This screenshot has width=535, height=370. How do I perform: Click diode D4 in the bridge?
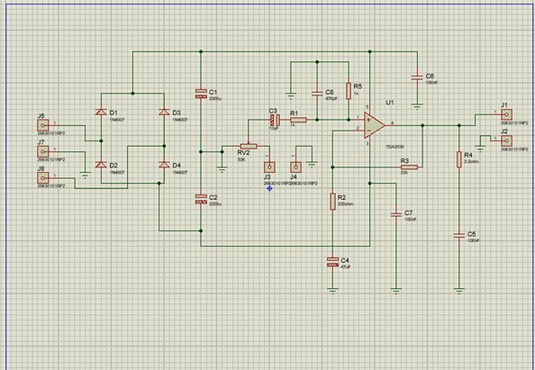tap(164, 165)
